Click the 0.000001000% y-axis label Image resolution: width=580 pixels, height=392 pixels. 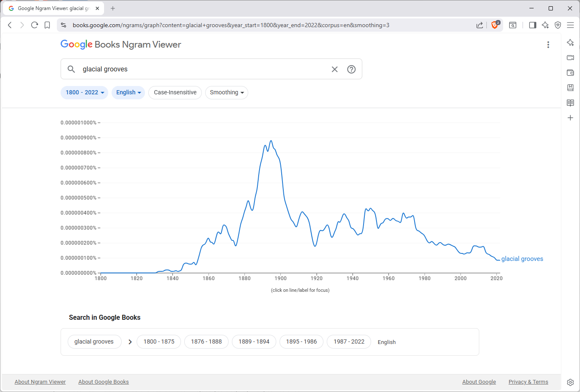pos(79,123)
